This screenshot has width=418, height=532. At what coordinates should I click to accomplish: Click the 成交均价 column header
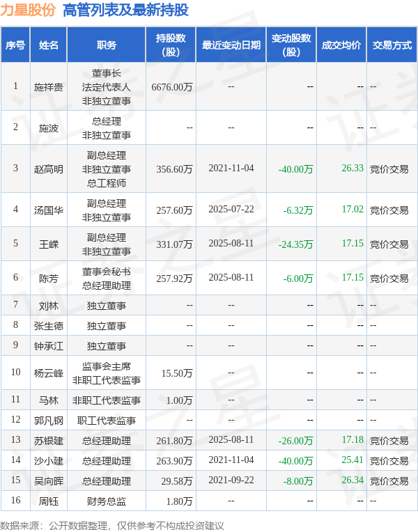341,45
